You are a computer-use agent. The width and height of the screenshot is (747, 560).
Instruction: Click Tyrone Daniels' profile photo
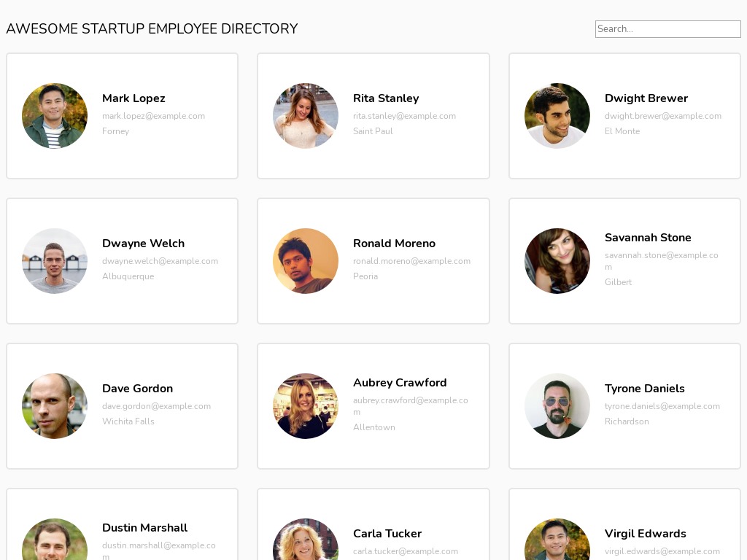(x=557, y=405)
